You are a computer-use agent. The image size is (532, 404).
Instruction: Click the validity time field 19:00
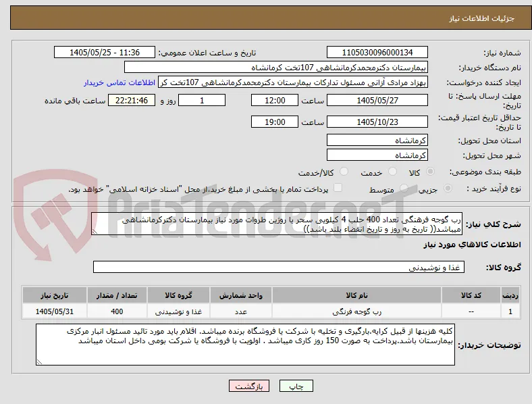(275, 122)
